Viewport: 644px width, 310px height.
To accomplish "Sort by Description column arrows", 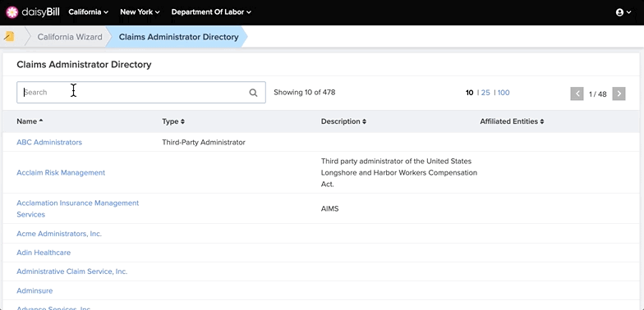I will [x=365, y=121].
